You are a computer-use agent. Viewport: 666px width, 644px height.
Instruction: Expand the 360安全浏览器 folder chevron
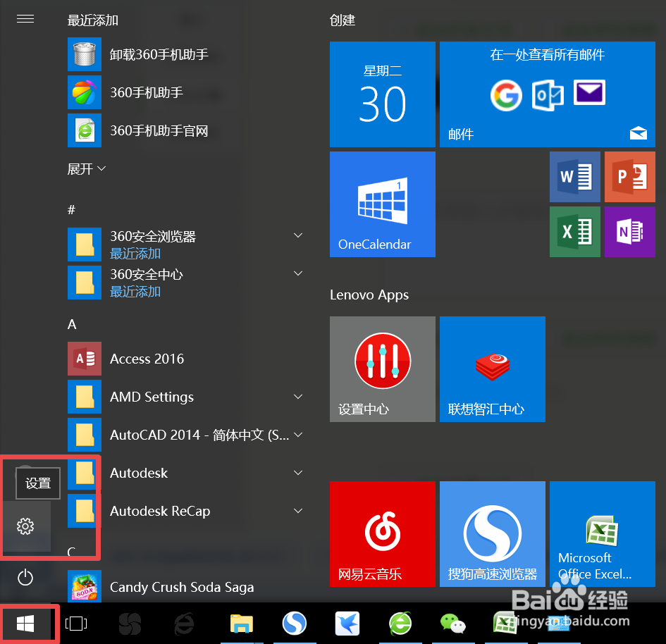pos(298,235)
